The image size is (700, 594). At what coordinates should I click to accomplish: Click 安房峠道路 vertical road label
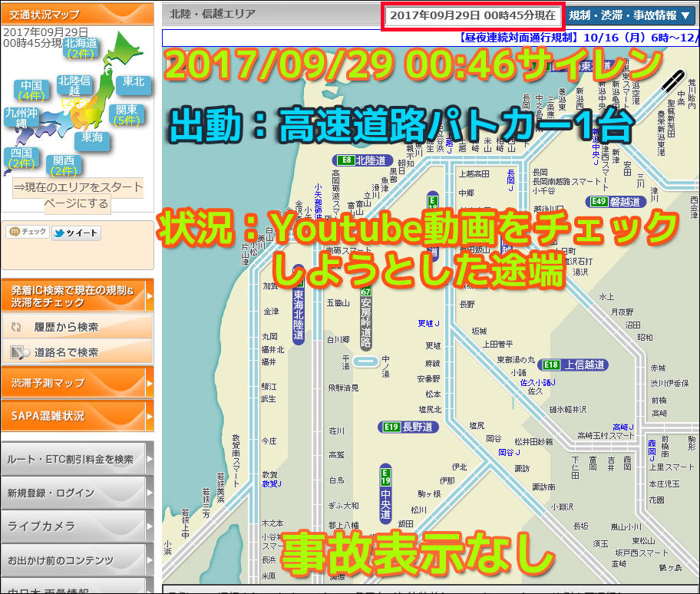366,318
